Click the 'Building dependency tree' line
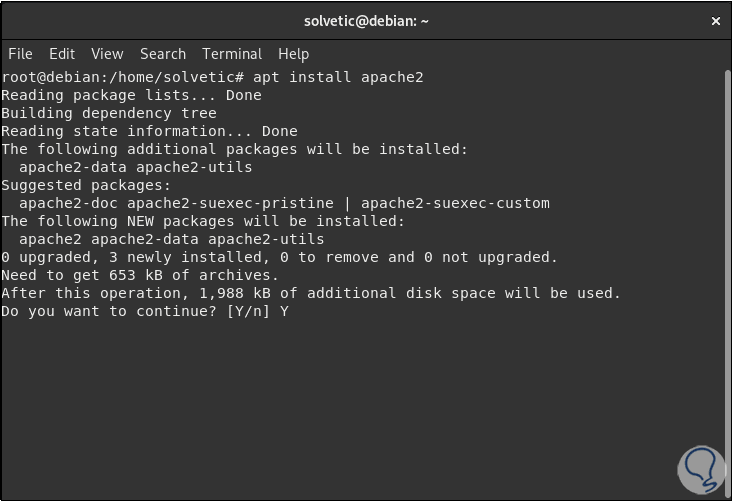This screenshot has height=502, width=733. tap(109, 113)
